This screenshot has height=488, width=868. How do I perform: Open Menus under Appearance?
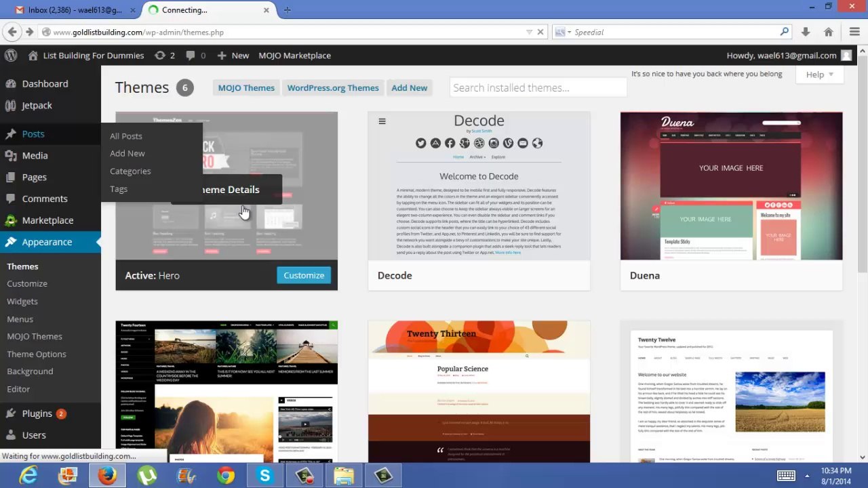point(20,319)
